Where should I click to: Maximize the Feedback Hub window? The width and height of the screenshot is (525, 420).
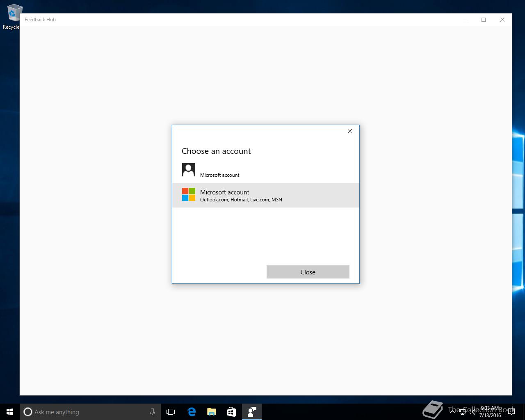click(484, 20)
